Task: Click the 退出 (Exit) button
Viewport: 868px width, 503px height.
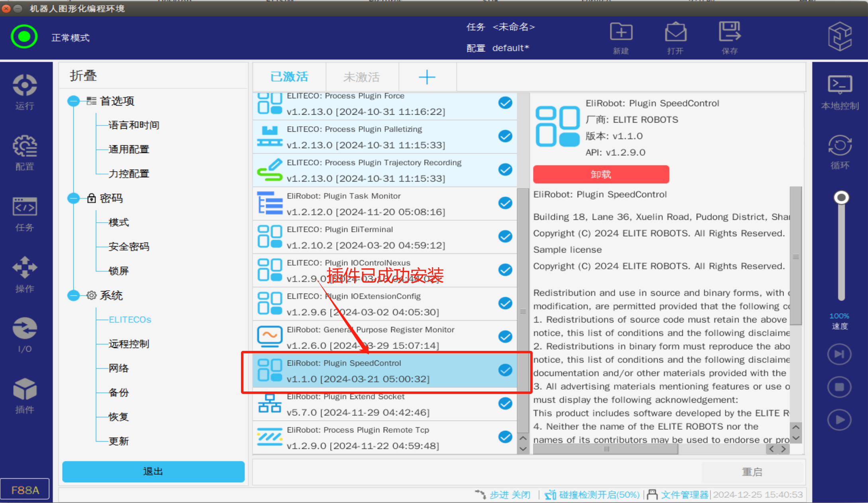Action: coord(153,472)
